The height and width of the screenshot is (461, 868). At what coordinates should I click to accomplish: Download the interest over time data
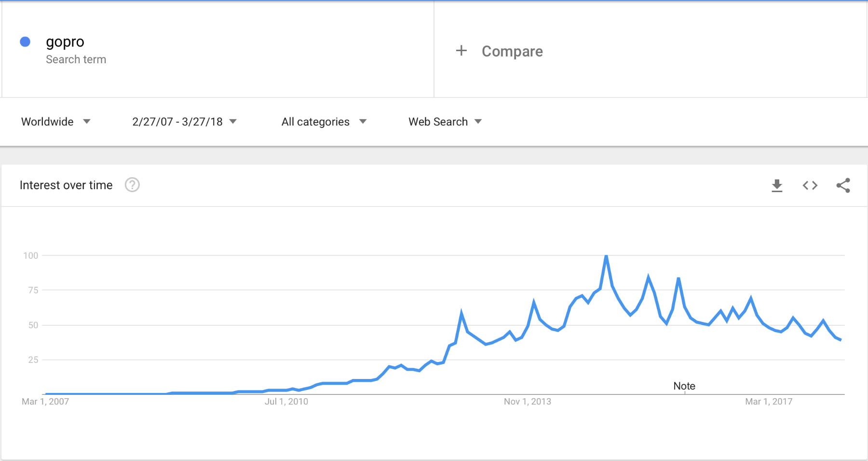pos(777,185)
